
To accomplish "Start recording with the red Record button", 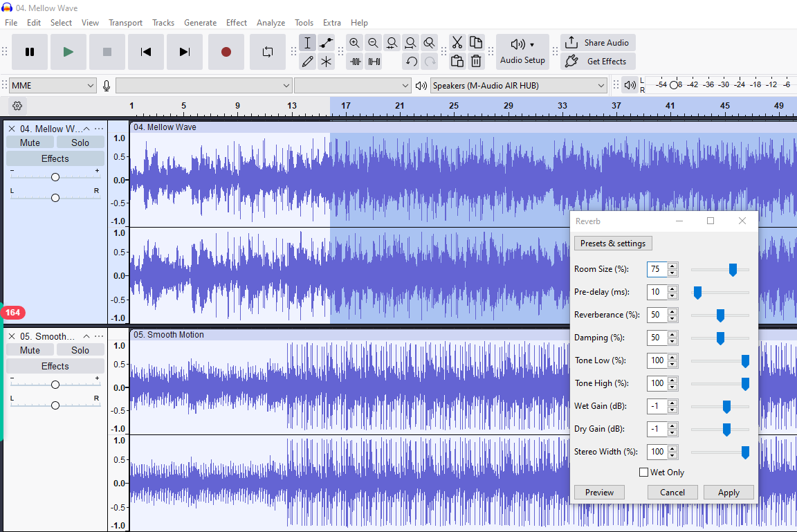I will click(x=226, y=52).
